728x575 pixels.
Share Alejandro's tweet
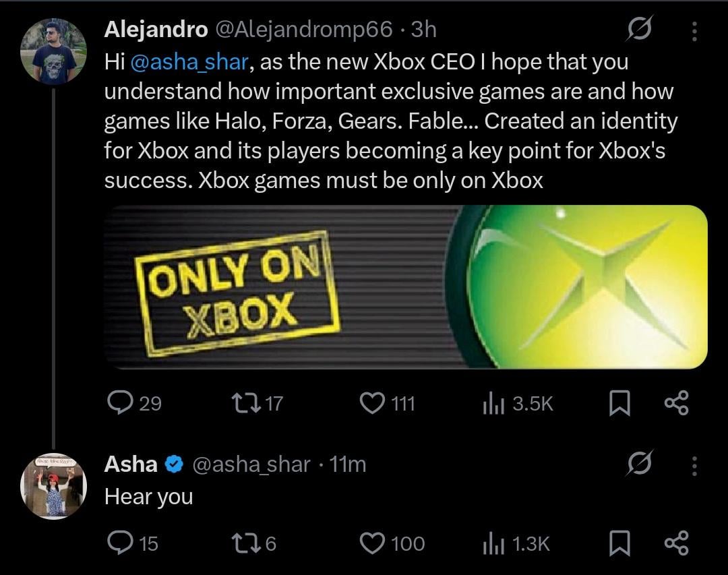(x=676, y=403)
